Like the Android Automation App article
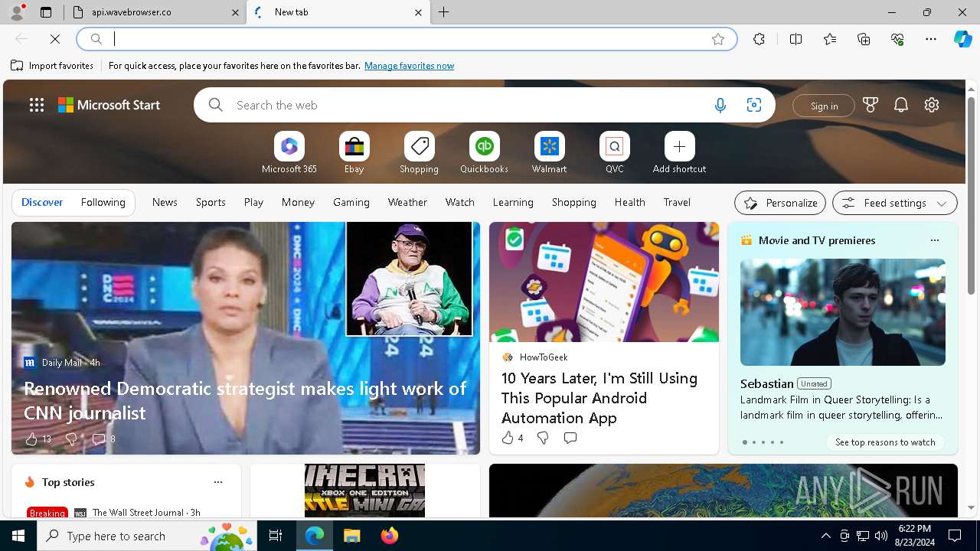This screenshot has height=551, width=980. [x=508, y=438]
